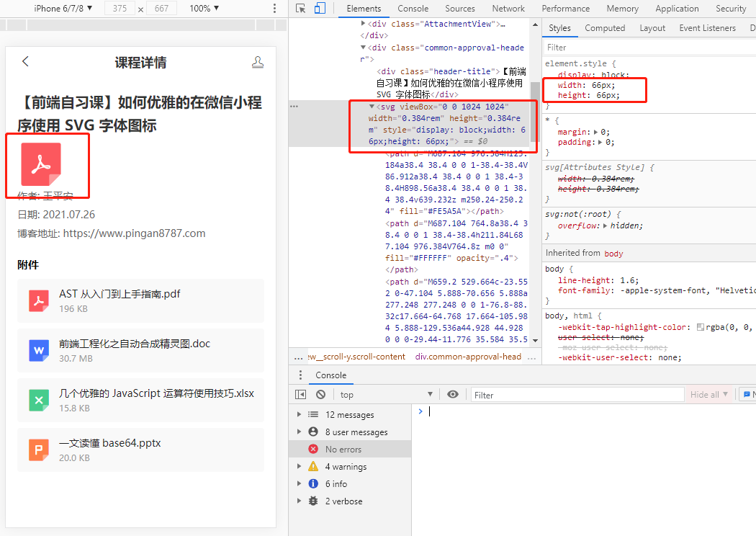Image resolution: width=756 pixels, height=536 pixels.
Task: Click the inspect element picker icon
Action: click(x=301, y=8)
